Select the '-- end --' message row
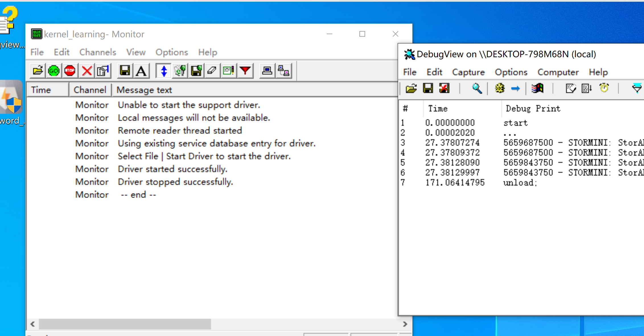The width and height of the screenshot is (644, 336). pos(212,195)
